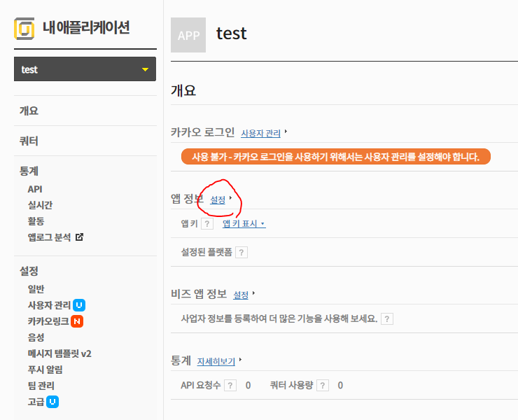Open 사용자 관리 in sidebar

(x=49, y=305)
